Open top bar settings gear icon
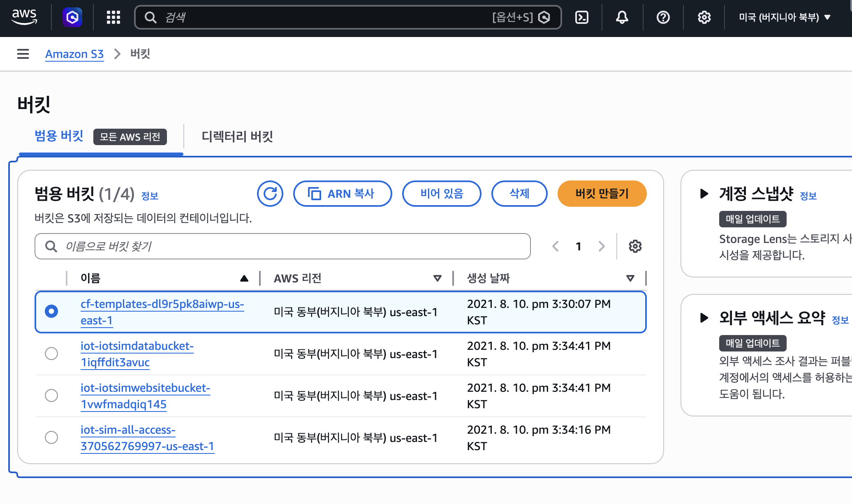Image resolution: width=852 pixels, height=504 pixels. (704, 17)
